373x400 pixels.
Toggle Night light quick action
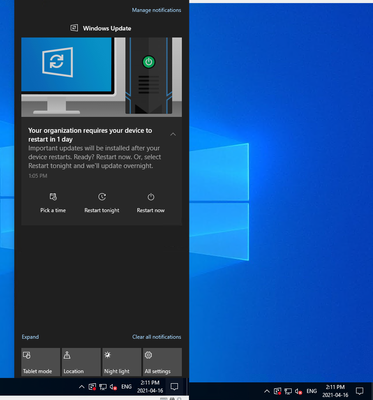[122, 362]
